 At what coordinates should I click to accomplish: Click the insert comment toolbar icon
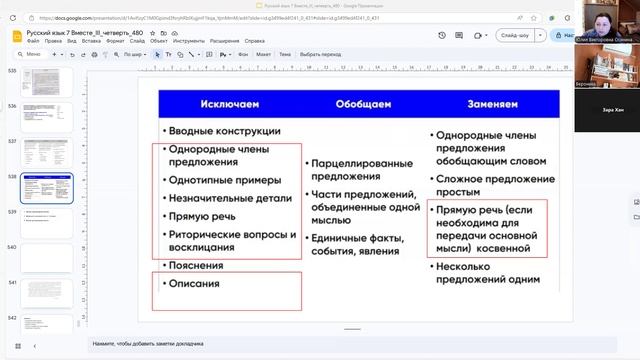coord(209,55)
